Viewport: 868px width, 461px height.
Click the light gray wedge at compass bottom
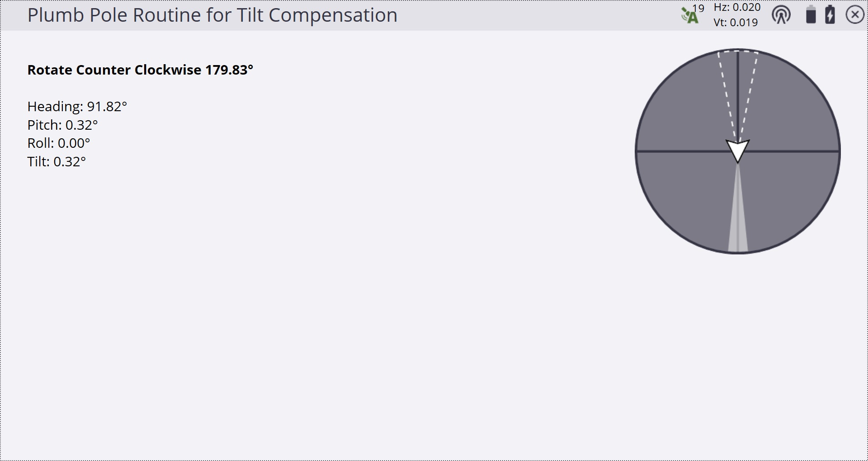pos(738,212)
